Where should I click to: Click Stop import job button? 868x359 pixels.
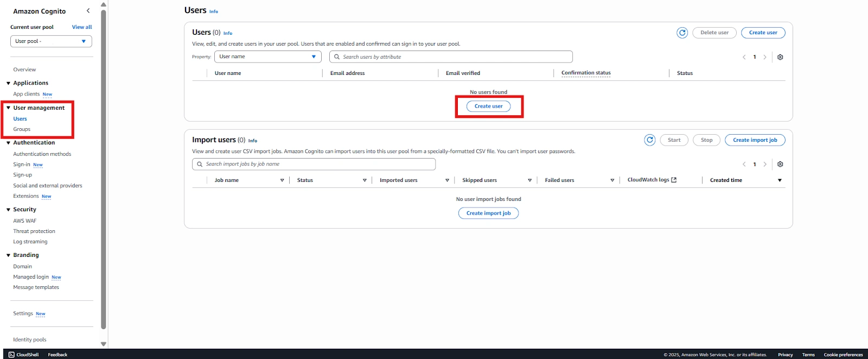(x=706, y=140)
